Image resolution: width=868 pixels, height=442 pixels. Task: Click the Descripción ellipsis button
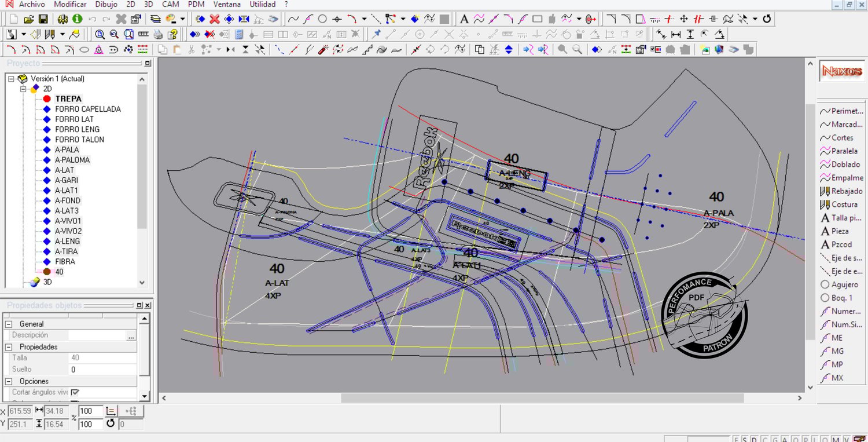point(131,335)
